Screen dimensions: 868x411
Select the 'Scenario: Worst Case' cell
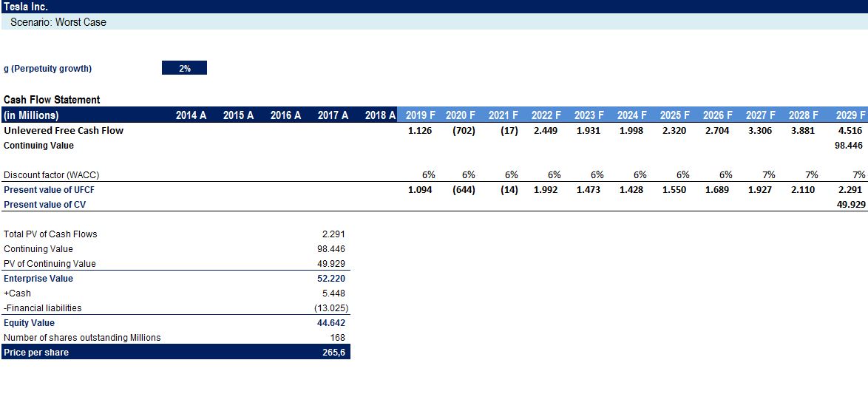58,22
